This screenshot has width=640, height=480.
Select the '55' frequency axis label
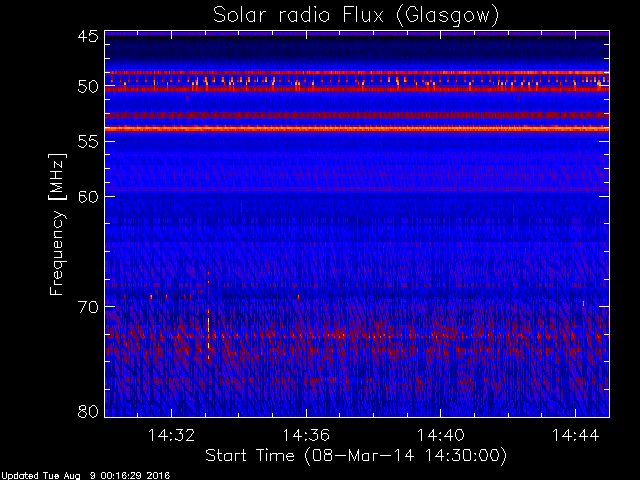pos(89,142)
